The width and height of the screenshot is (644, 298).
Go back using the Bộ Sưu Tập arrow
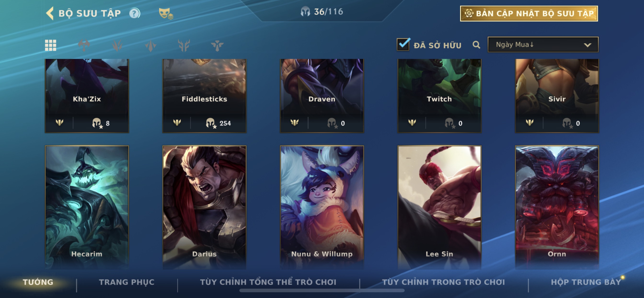(x=50, y=13)
